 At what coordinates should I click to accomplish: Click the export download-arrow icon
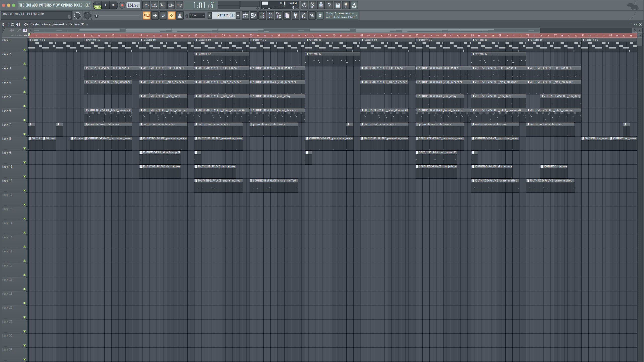point(354,5)
